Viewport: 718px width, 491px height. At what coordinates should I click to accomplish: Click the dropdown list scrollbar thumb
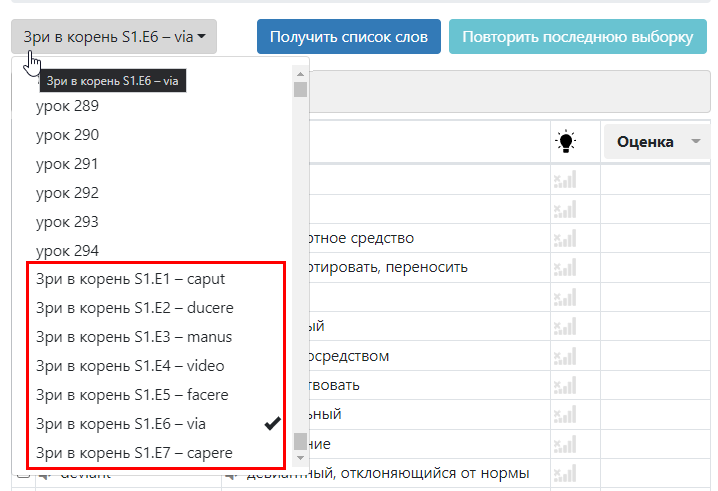point(300,441)
